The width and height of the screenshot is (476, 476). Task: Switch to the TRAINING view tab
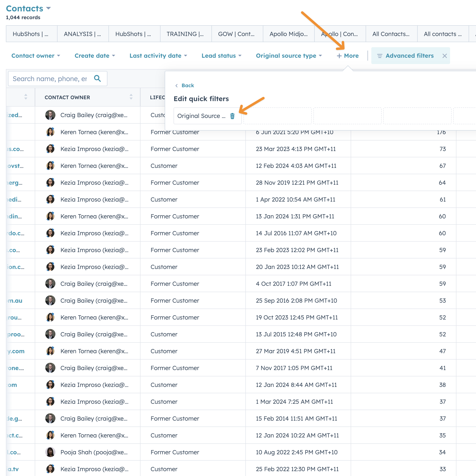coord(185,34)
